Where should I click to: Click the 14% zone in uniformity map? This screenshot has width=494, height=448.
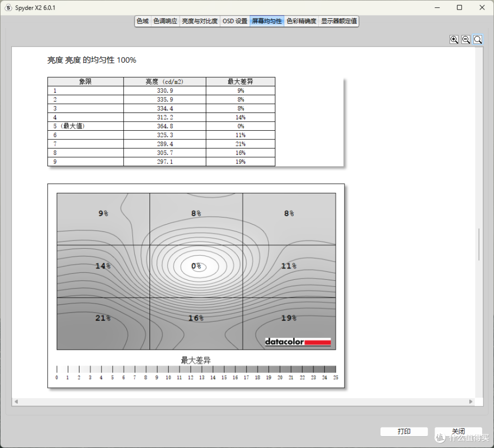click(x=103, y=271)
